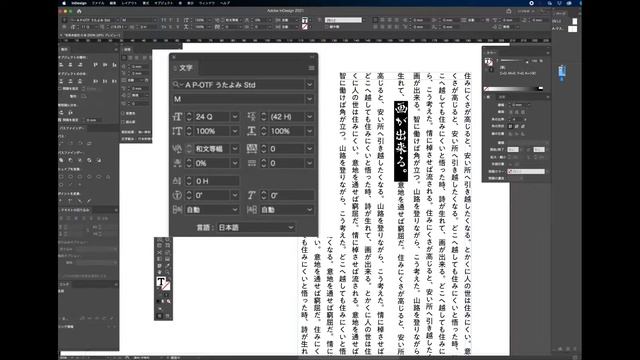Open the 0% tsume dropdown arrow
This screenshot has width=640, height=360.
(235, 163)
